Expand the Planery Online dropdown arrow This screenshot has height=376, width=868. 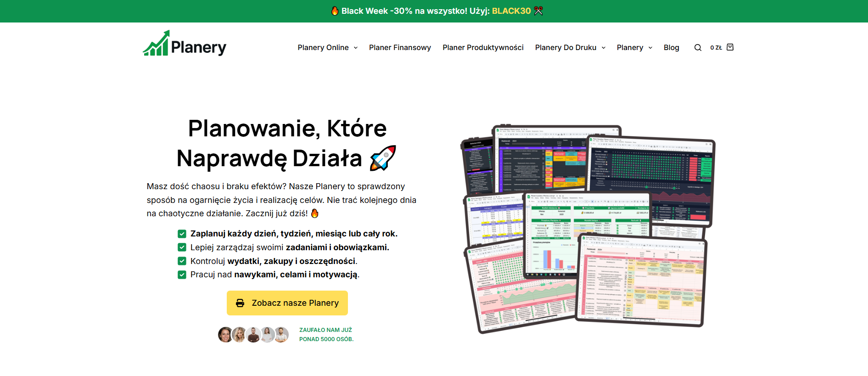pyautogui.click(x=356, y=48)
